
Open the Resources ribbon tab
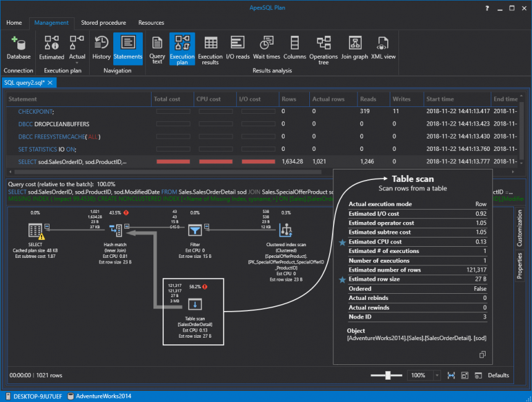coord(151,23)
